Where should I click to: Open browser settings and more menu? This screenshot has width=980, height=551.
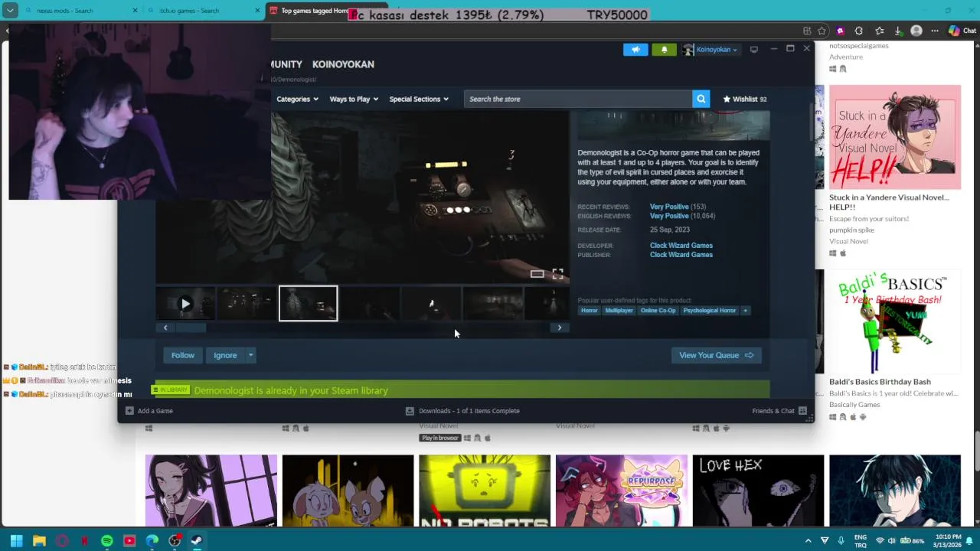[935, 31]
